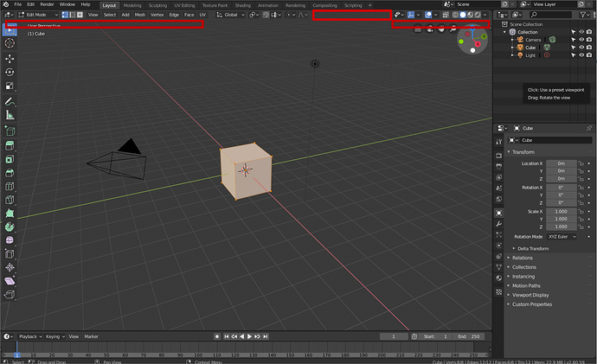Open the Edit Mode dropdown
The image size is (597, 364).
38,15
